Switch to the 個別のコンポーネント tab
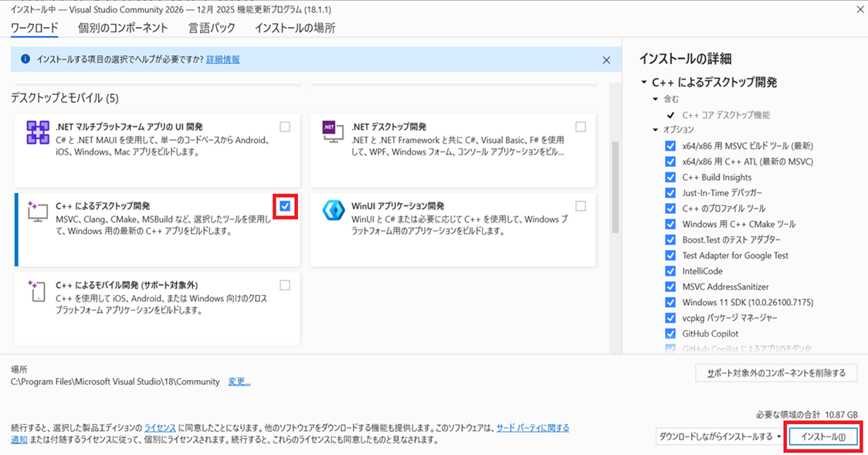Viewport: 868px width, 455px height. pos(123,28)
